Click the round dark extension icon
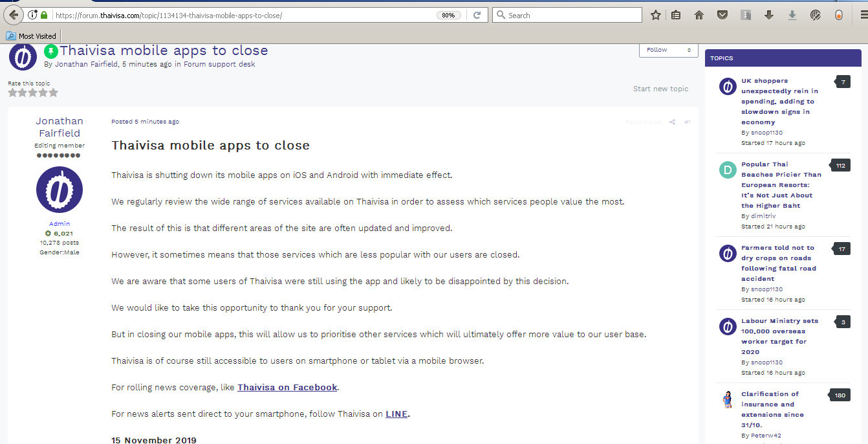This screenshot has width=868, height=444. (816, 15)
